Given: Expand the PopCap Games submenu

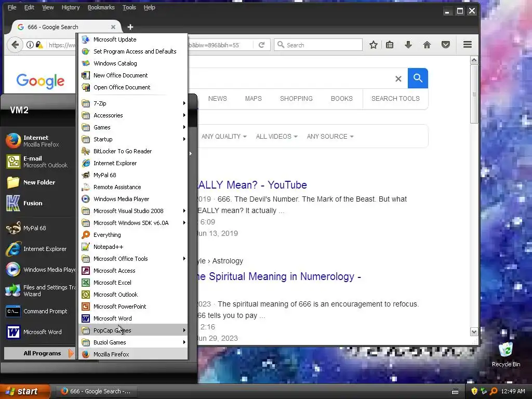Looking at the screenshot, I should click(132, 330).
